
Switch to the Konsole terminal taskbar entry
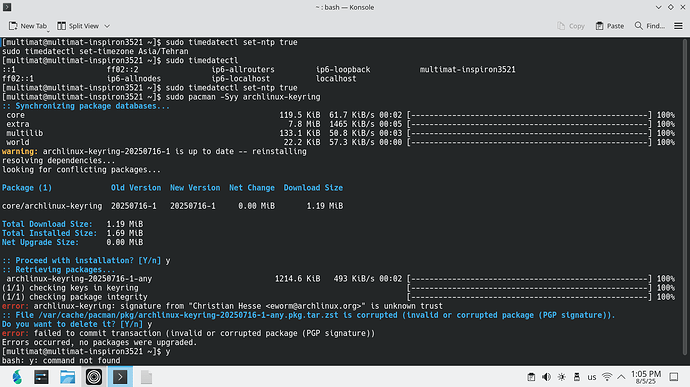[x=120, y=377]
